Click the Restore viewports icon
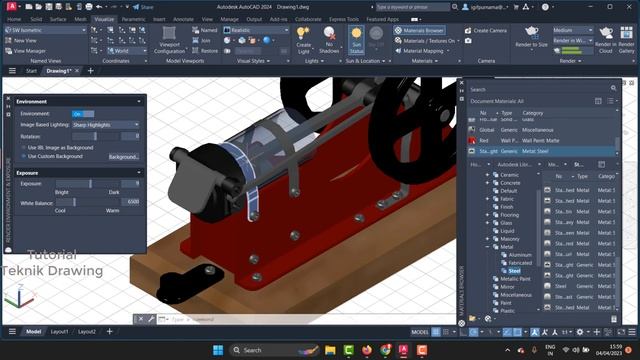This screenshot has height=360, width=640. [x=195, y=51]
